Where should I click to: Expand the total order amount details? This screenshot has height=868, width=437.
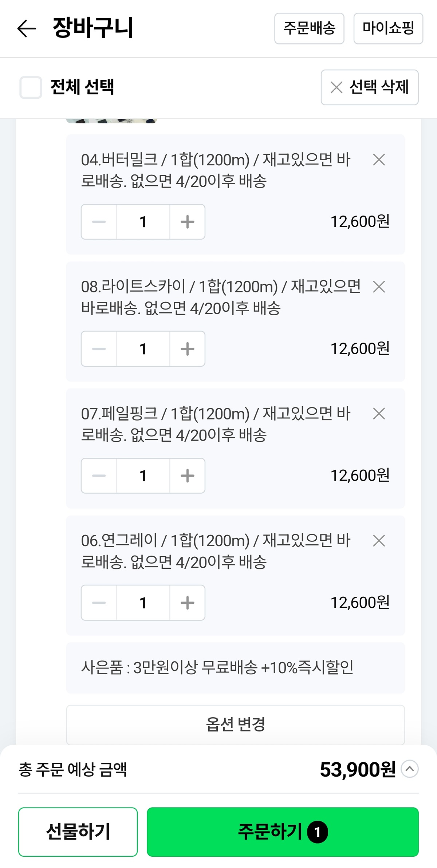tap(410, 769)
